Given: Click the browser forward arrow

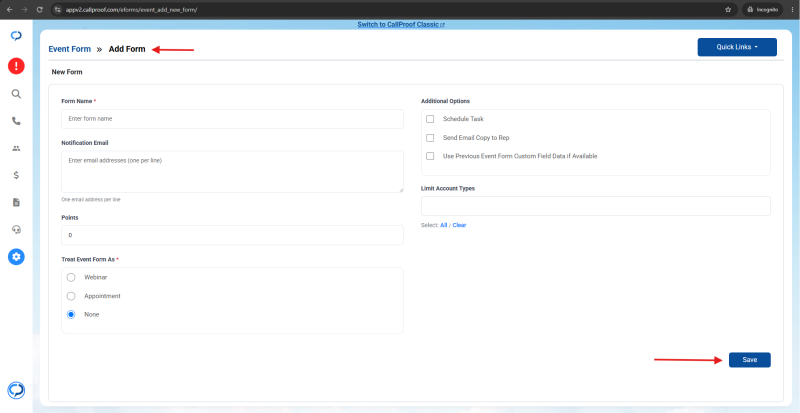Looking at the screenshot, I should pyautogui.click(x=24, y=10).
